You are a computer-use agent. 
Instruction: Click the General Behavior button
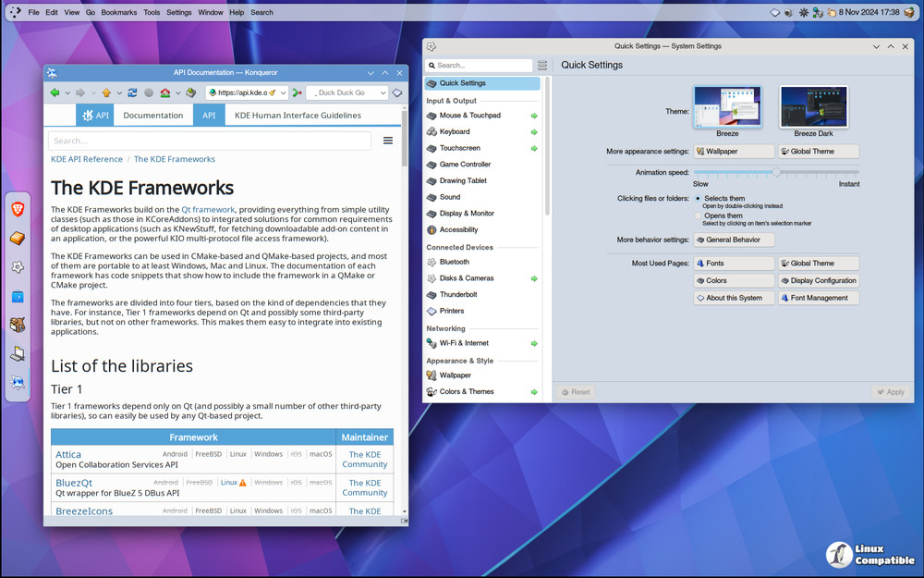[734, 240]
